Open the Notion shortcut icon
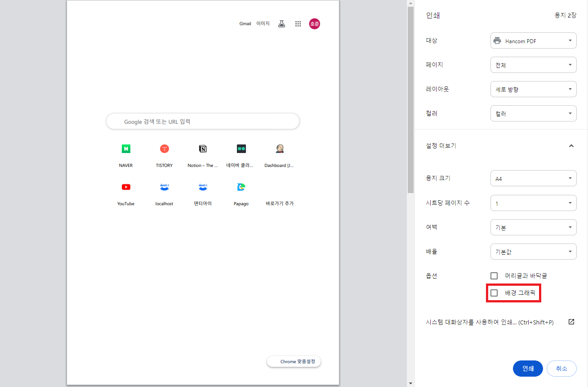This screenshot has height=387, width=588. coord(203,148)
